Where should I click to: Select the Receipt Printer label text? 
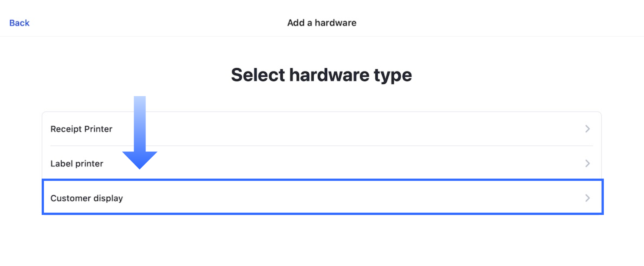pos(81,129)
